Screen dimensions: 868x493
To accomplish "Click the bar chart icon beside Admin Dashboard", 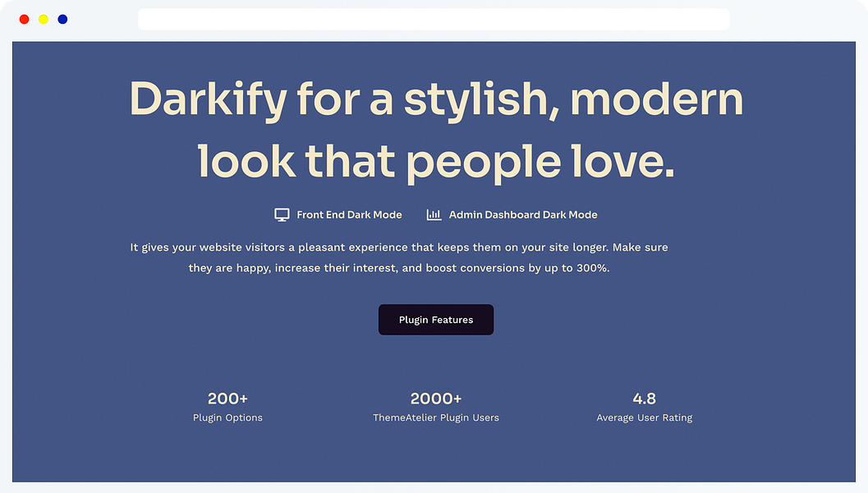I will click(434, 214).
